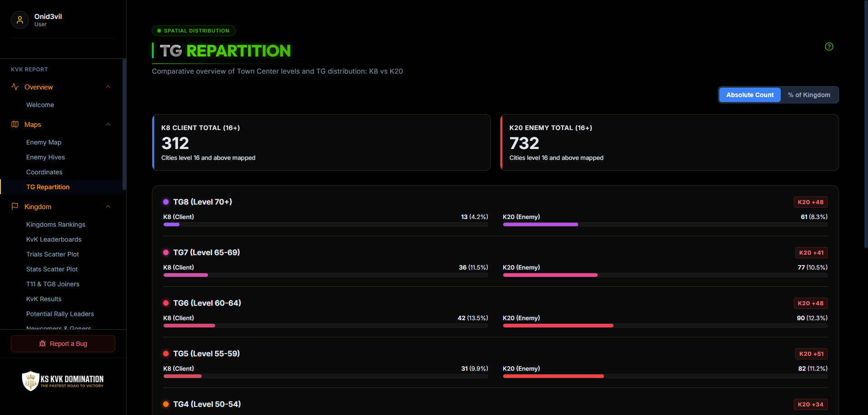Screen dimensions: 868x415
Task: Collapse the Kingdom section chevron
Action: (108, 206)
